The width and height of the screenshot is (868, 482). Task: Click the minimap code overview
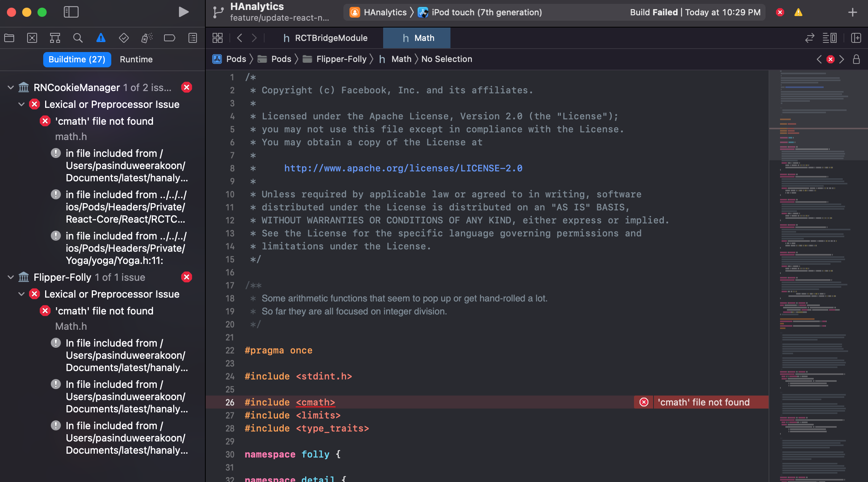pos(814,268)
